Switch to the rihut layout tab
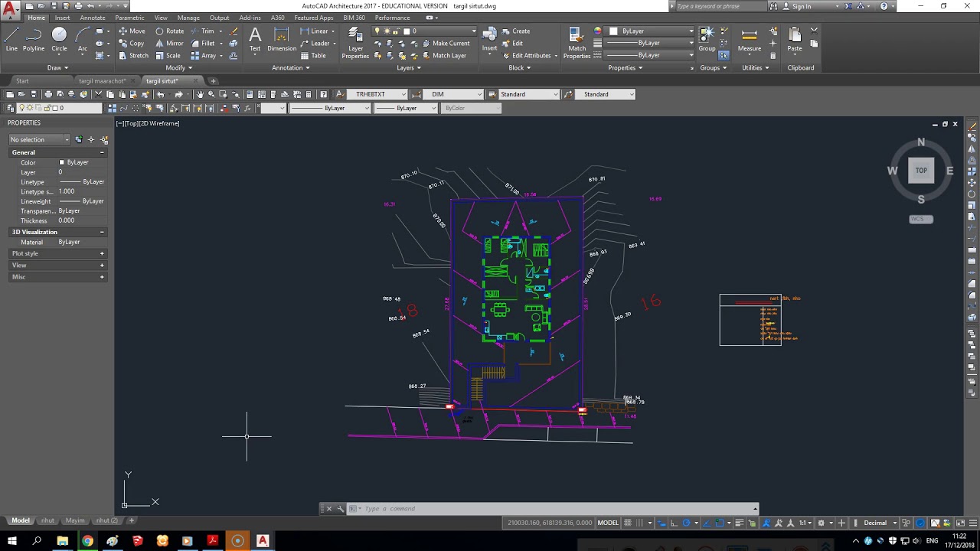 point(47,520)
